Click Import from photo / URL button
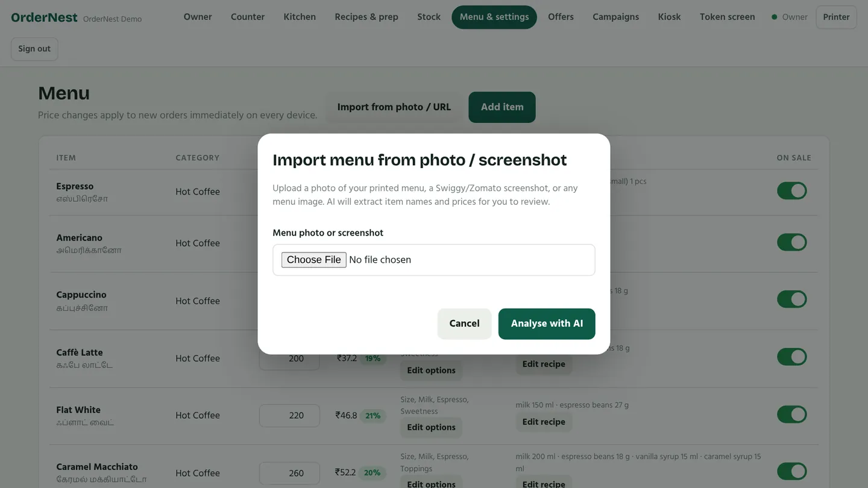This screenshot has height=488, width=868. pyautogui.click(x=394, y=107)
